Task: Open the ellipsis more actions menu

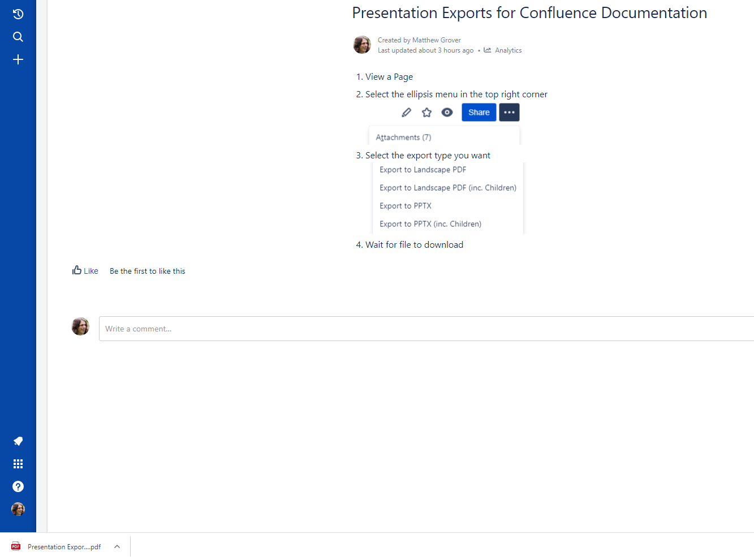Action: (509, 113)
